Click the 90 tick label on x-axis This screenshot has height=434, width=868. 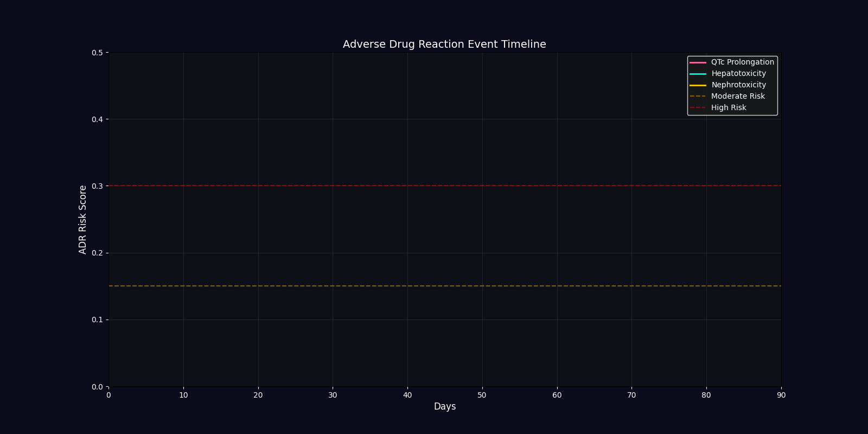(x=781, y=395)
